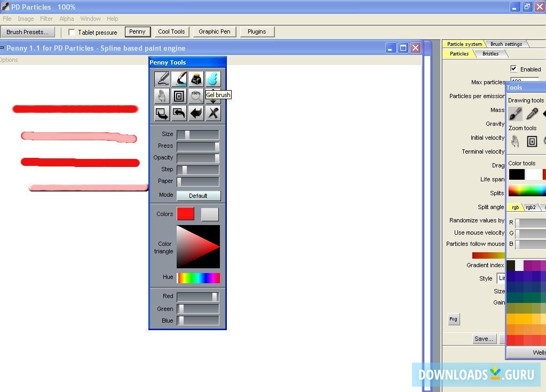The width and height of the screenshot is (546, 392).
Task: Click the X clear icon in Penny Tools
Action: tap(213, 113)
